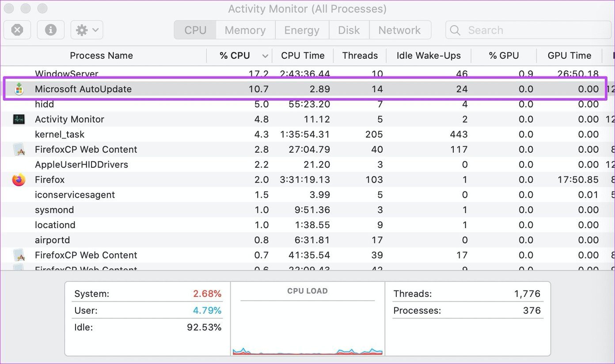The width and height of the screenshot is (615, 364).
Task: Open the Disk tab
Action: coord(349,30)
